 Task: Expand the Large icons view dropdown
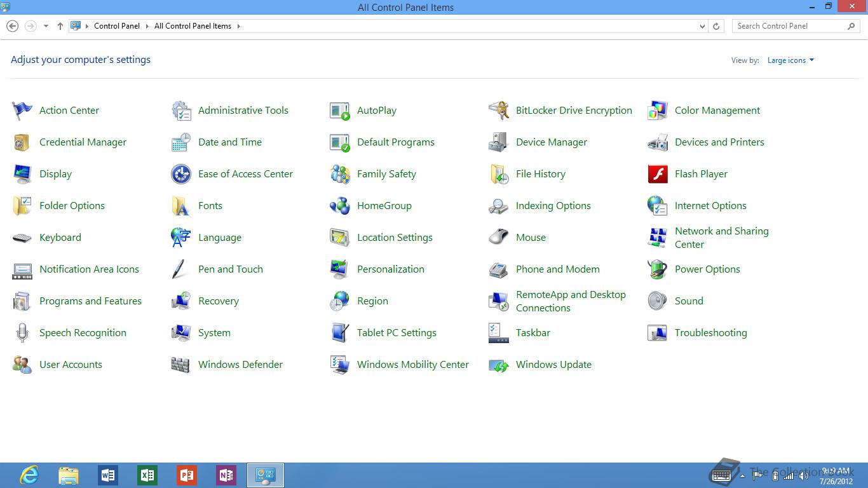point(790,60)
